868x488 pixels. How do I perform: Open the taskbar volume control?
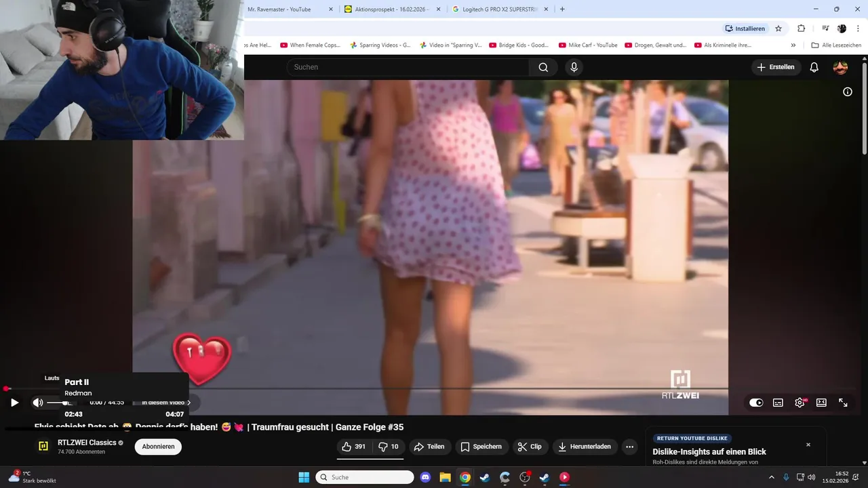point(812,477)
